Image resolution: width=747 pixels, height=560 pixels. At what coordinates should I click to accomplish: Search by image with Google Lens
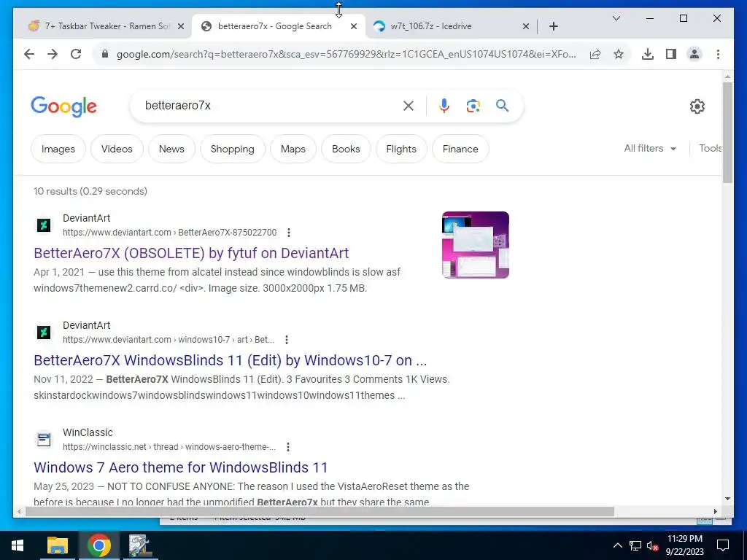[x=473, y=106]
